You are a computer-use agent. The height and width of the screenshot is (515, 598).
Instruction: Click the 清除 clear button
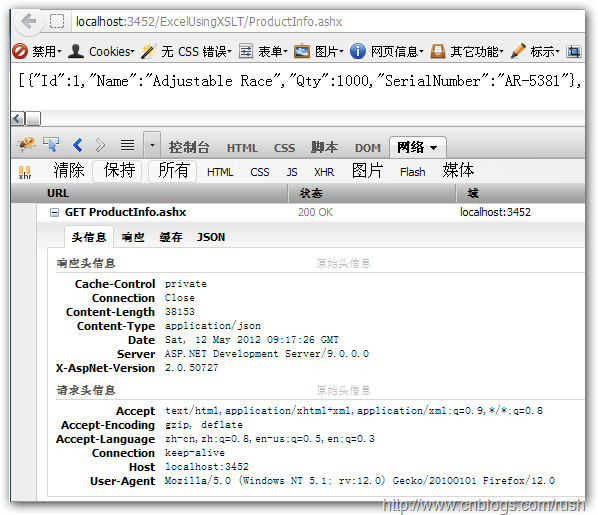coord(69,171)
